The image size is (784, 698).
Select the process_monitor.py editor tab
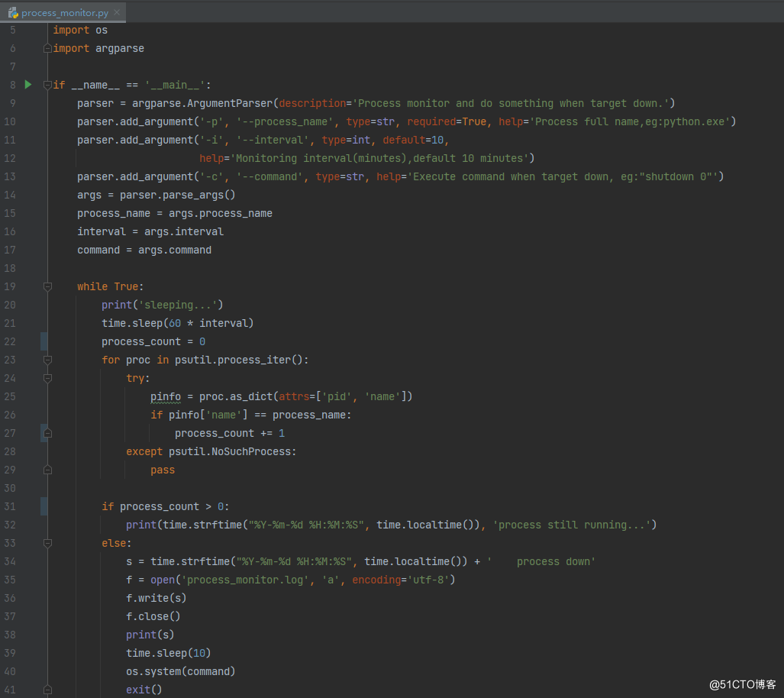(x=63, y=12)
